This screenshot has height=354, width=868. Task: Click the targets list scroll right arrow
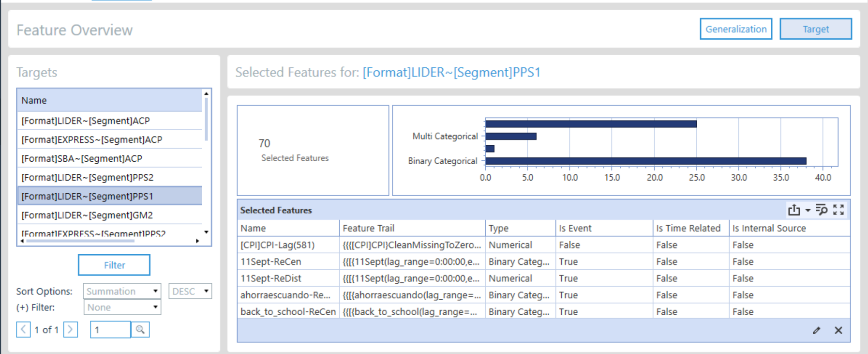(197, 241)
